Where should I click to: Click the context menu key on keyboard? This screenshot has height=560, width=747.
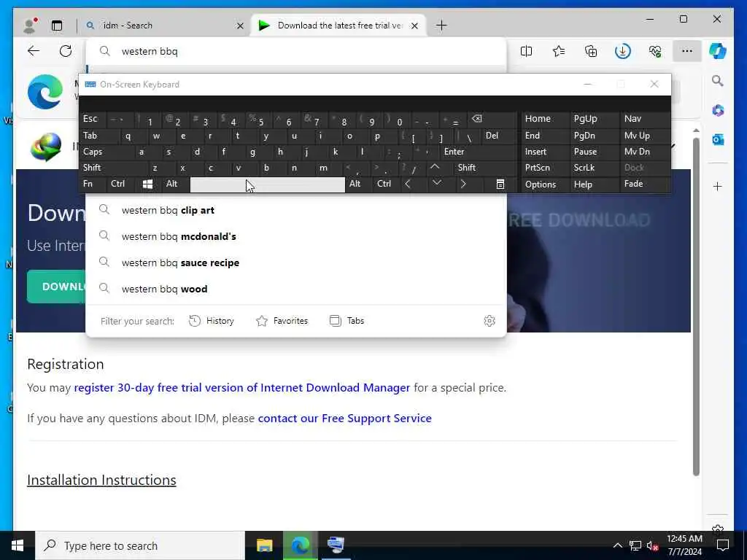pos(500,184)
